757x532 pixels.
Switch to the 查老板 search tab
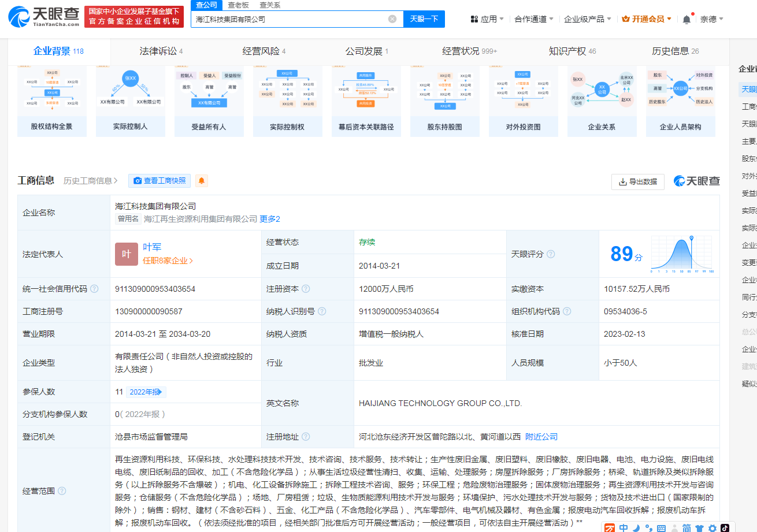238,5
